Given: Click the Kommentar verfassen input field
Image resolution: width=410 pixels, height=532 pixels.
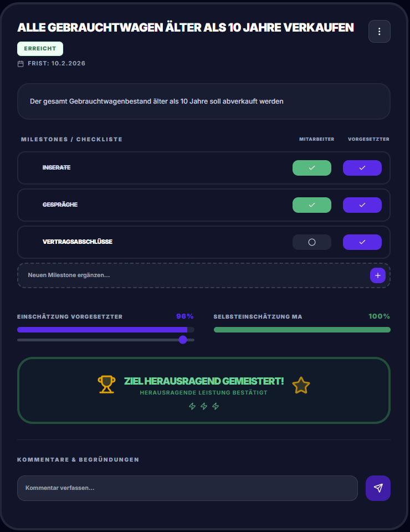Looking at the screenshot, I should pos(187,488).
